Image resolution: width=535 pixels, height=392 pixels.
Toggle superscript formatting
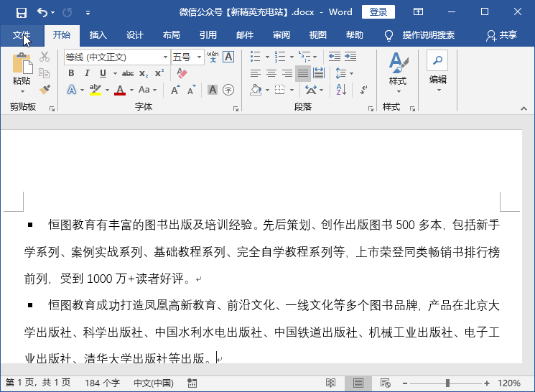point(159,73)
